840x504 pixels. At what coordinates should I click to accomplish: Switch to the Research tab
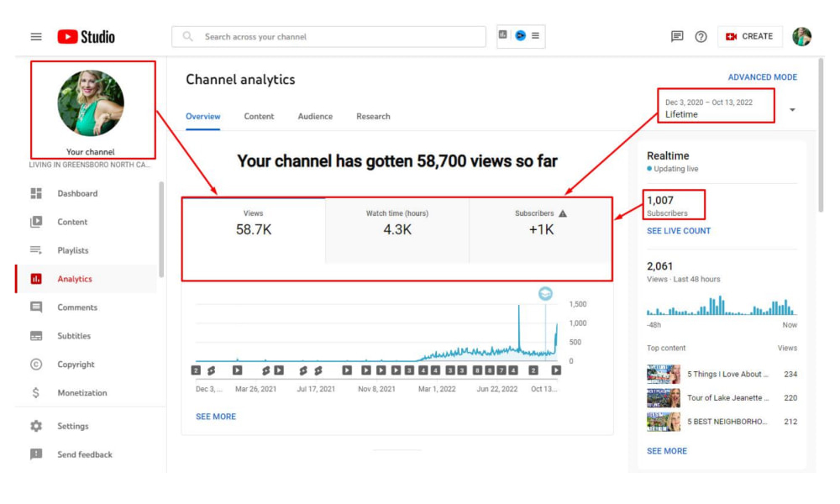[373, 117]
